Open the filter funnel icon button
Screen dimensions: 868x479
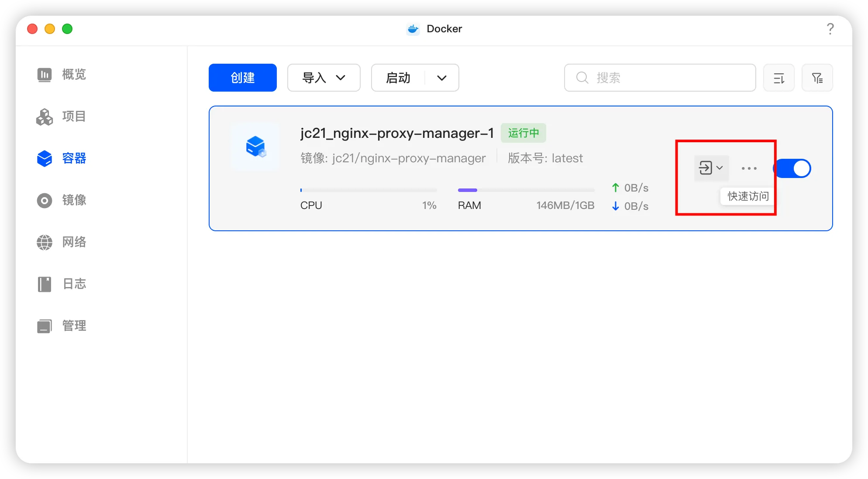(x=817, y=78)
